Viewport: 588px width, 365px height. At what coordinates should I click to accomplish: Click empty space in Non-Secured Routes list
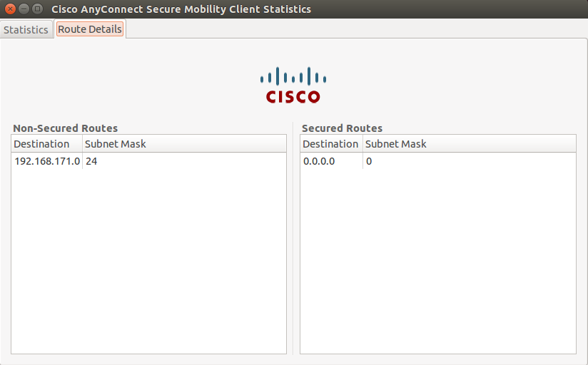[x=148, y=264]
